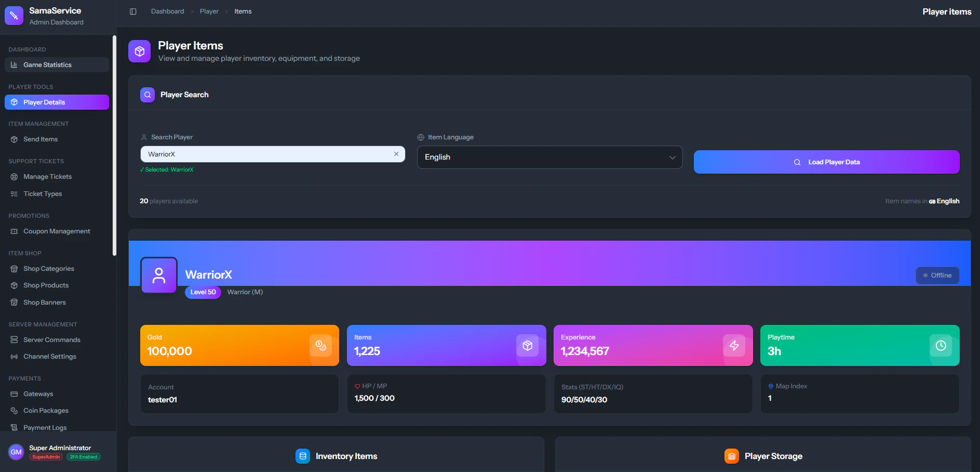Click the Playtime card clock icon
The height and width of the screenshot is (472, 980).
941,346
